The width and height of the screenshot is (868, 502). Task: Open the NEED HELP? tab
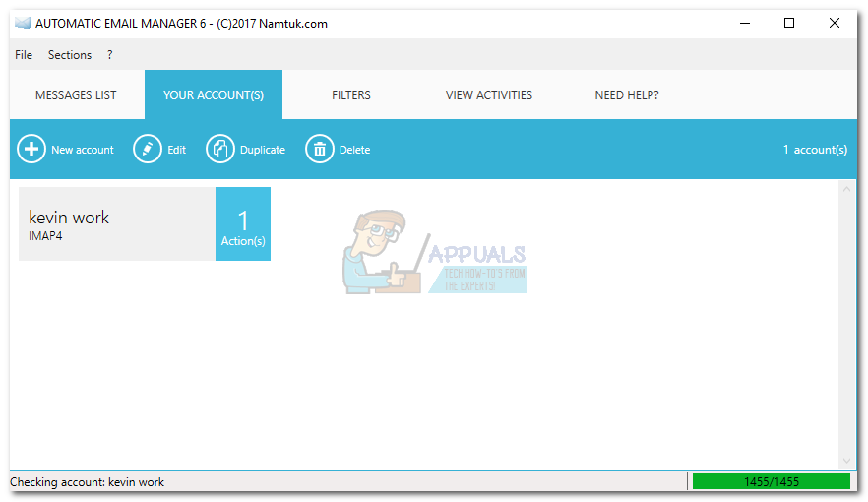[627, 94]
